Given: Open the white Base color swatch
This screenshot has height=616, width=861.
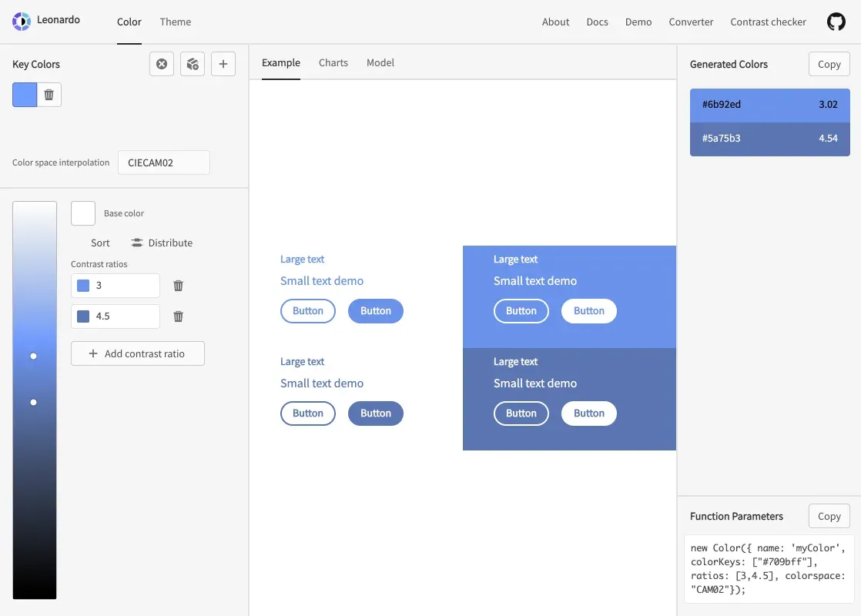Looking at the screenshot, I should 83,213.
